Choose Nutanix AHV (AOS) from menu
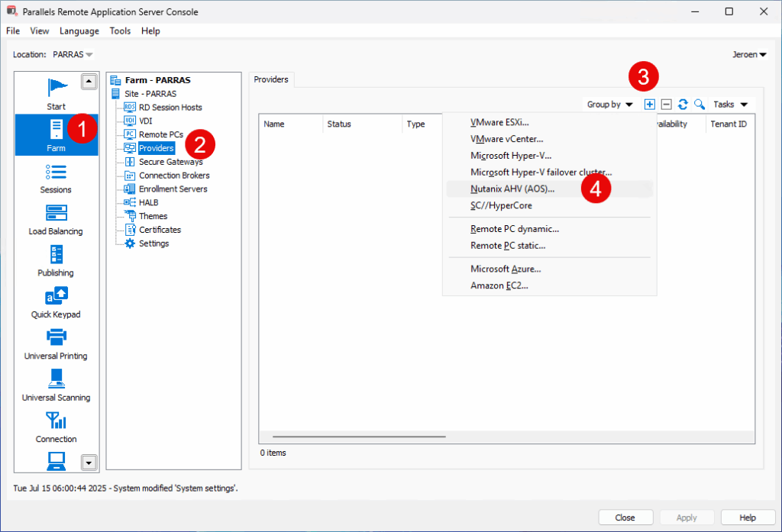The width and height of the screenshot is (782, 532). tap(550, 189)
